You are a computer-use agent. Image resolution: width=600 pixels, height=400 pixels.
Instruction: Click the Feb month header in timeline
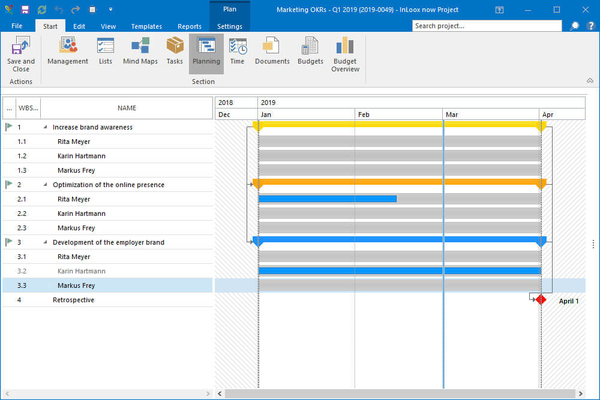tap(398, 114)
